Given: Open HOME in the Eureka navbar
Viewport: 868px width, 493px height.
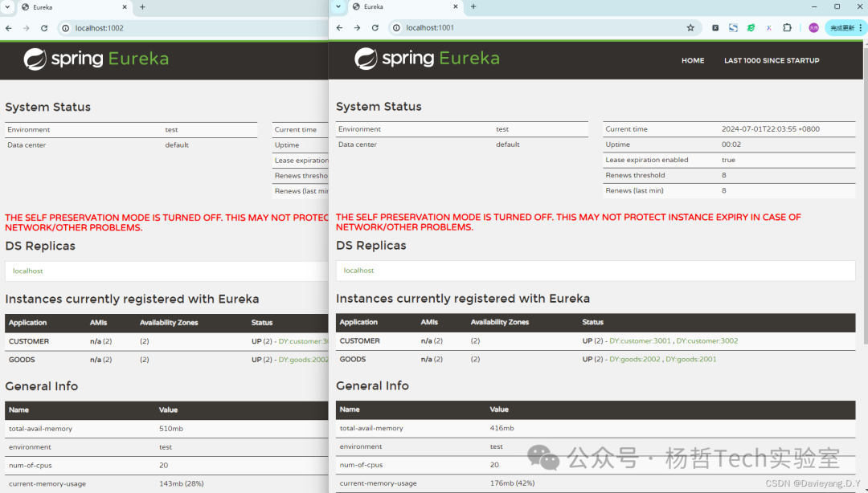Looking at the screenshot, I should pyautogui.click(x=692, y=60).
